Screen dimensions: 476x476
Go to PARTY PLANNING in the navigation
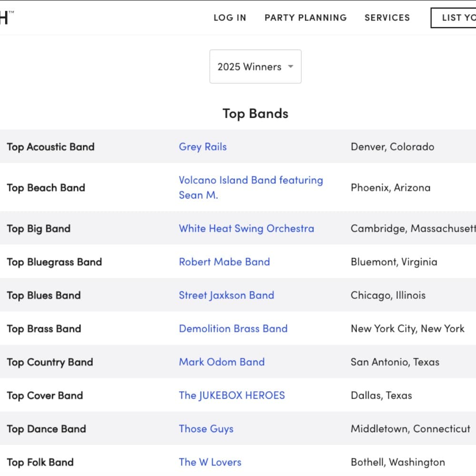306,18
